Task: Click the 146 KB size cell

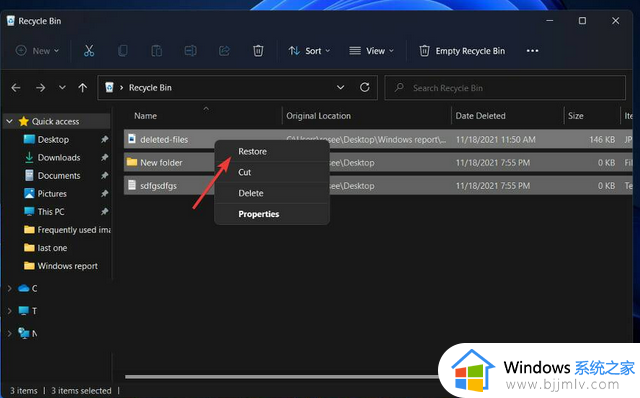Action: coord(602,140)
